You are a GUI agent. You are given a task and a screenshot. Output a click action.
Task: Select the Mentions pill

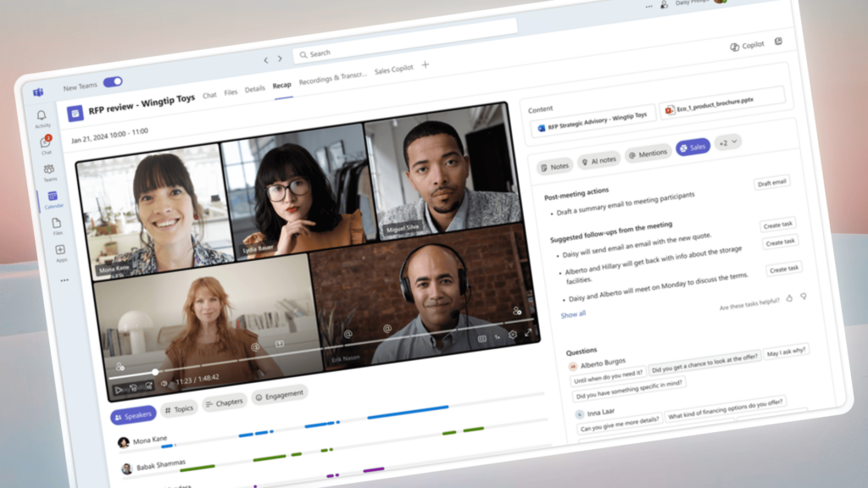point(648,154)
